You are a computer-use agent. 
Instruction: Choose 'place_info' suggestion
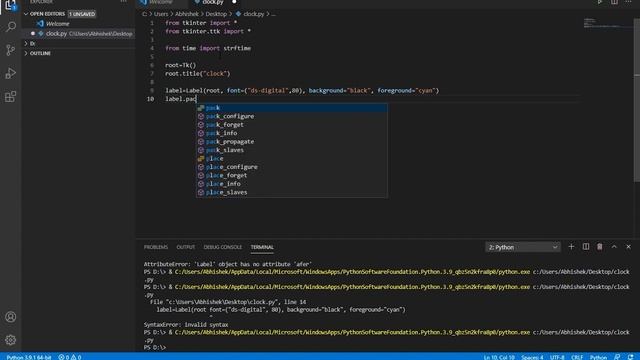pyautogui.click(x=291, y=184)
